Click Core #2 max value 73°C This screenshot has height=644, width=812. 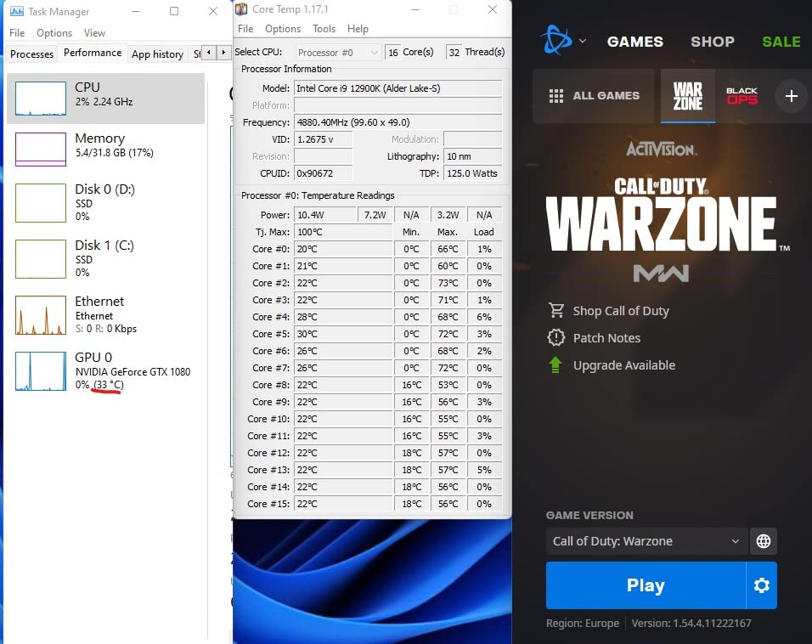coord(448,283)
